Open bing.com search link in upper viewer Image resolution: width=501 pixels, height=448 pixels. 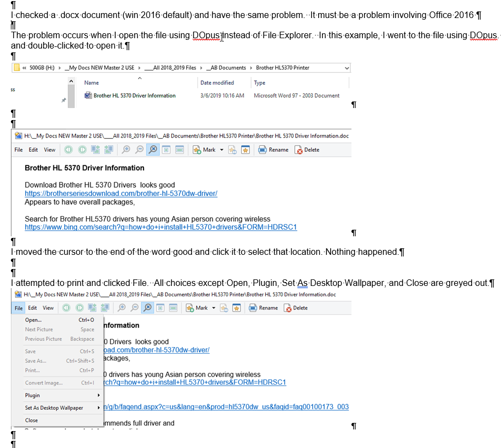[x=160, y=227]
